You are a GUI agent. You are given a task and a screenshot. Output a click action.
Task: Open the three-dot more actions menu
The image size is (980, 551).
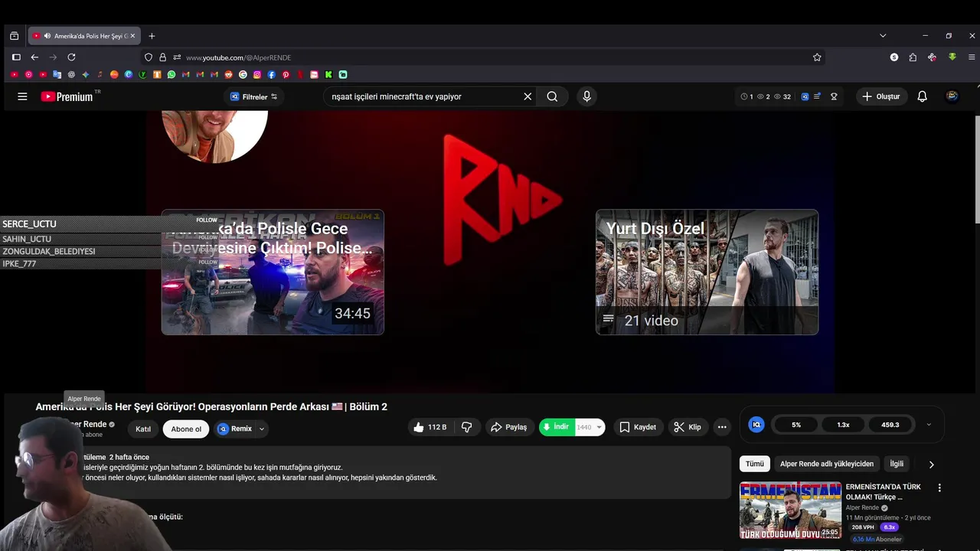[722, 427]
